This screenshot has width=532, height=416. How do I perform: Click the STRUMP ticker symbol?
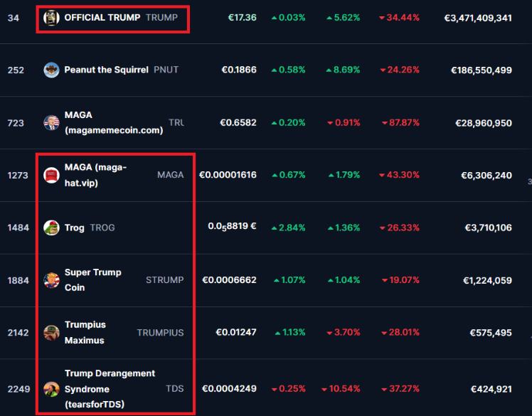(x=164, y=280)
